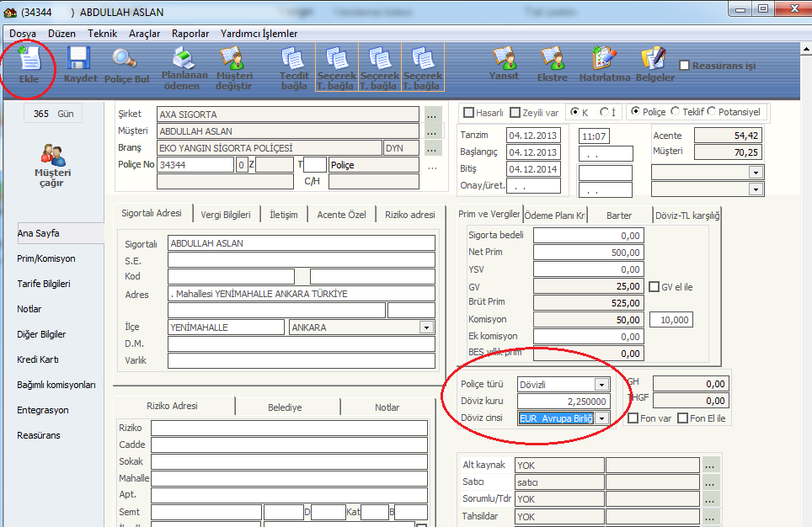Open Müşteri değiştir tool
Viewport: 812px width, 527px height.
click(x=232, y=67)
